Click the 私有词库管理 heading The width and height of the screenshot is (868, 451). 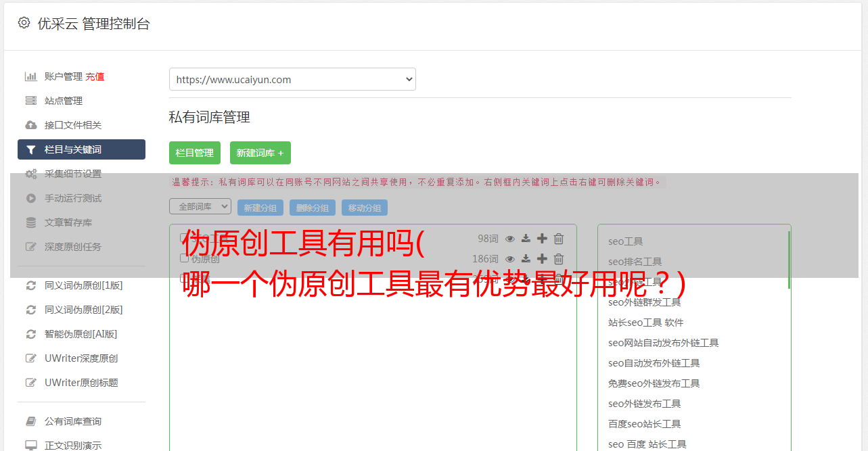coord(210,117)
